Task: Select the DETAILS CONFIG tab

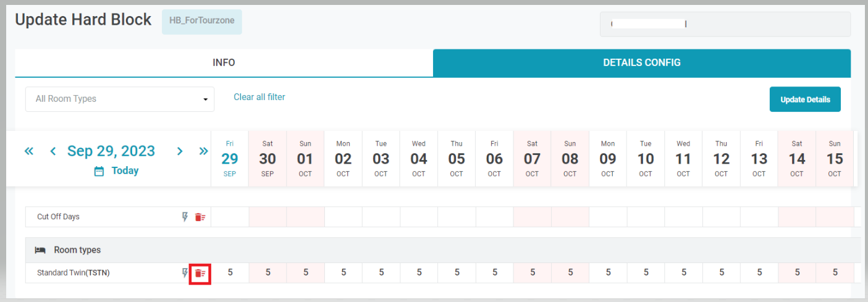Action: [641, 63]
